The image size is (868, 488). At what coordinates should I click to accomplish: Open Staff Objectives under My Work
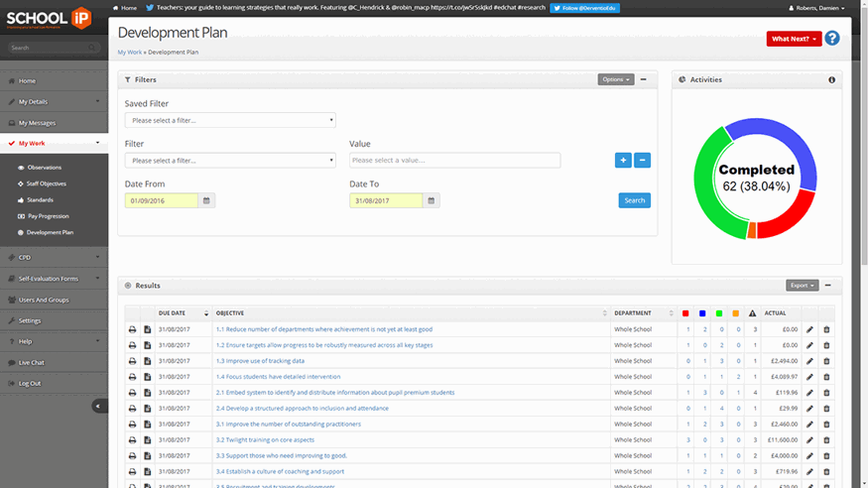point(46,183)
